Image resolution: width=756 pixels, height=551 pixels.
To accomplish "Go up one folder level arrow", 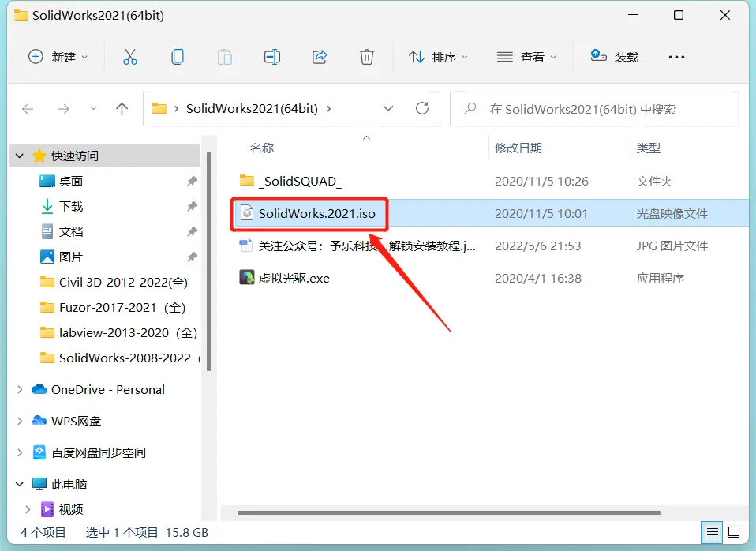I will pos(122,109).
